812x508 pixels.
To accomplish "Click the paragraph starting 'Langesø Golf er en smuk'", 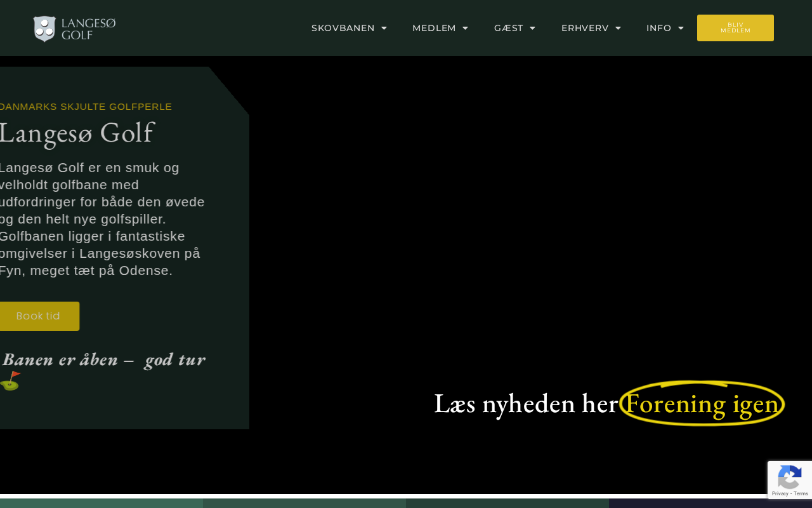I will click(101, 219).
